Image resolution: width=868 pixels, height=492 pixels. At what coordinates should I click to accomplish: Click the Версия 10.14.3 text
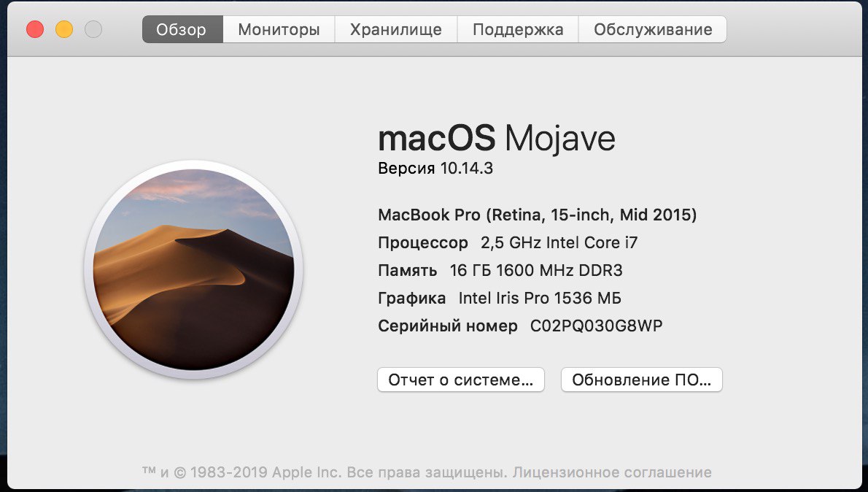tap(435, 169)
